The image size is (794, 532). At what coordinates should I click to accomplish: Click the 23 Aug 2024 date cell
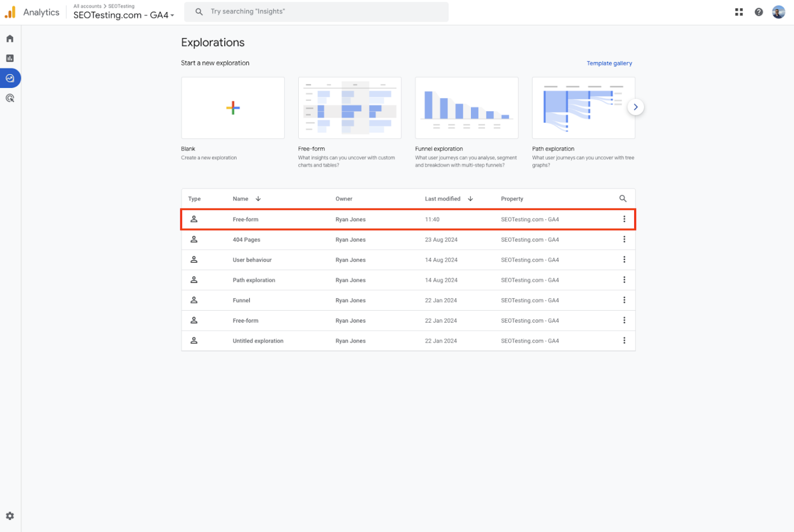(x=441, y=239)
